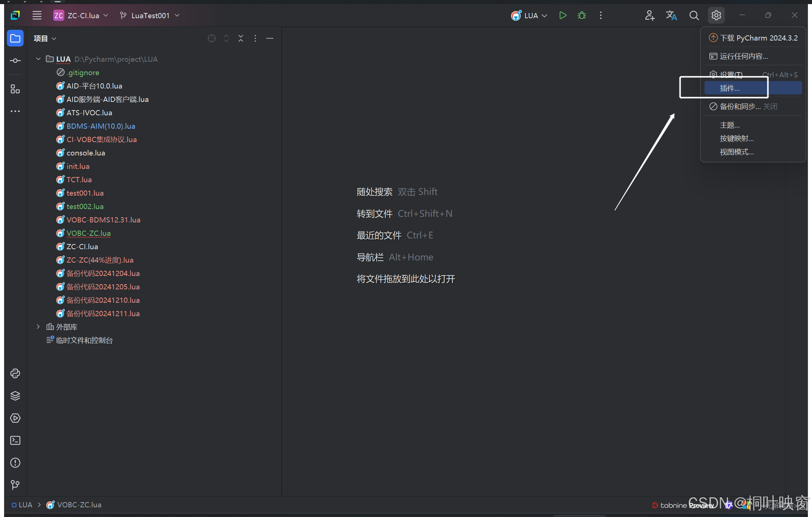
Task: Click 备份和同步... menu entry
Action: pos(740,107)
